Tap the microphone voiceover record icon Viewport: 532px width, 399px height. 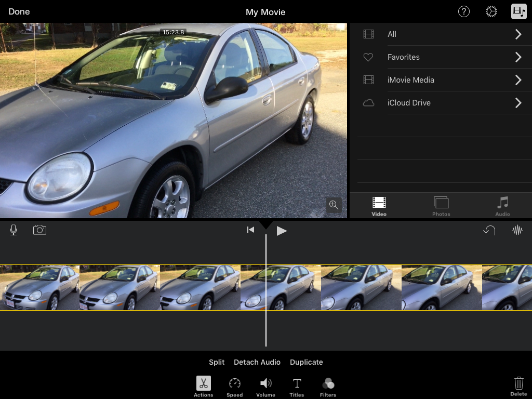click(14, 230)
